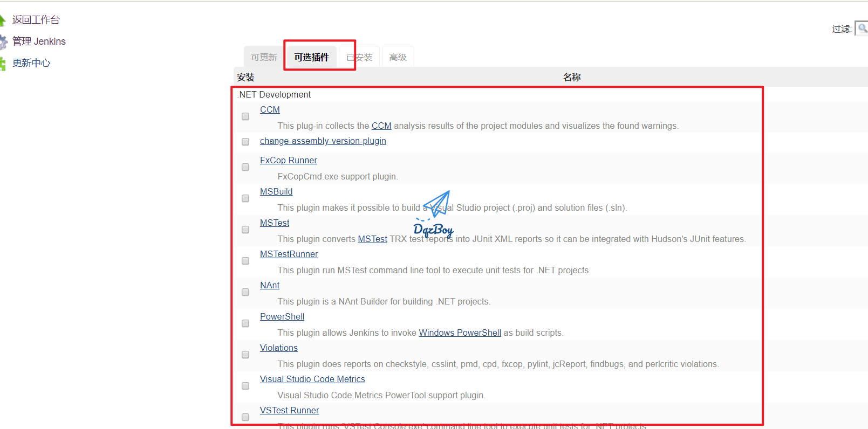Switch to the 可更新 tab
Viewport: 868px width, 429px height.
[x=264, y=57]
